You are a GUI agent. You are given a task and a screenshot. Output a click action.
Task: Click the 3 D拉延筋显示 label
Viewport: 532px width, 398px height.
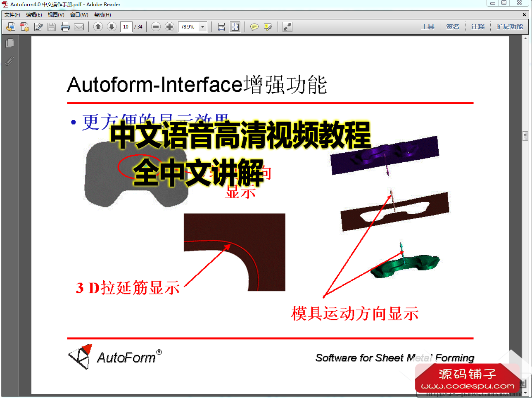click(128, 288)
